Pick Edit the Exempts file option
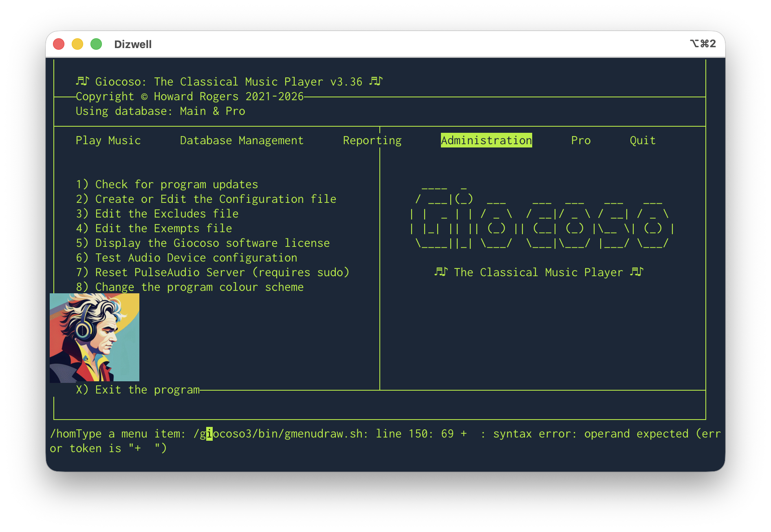This screenshot has height=532, width=771. pyautogui.click(x=154, y=229)
